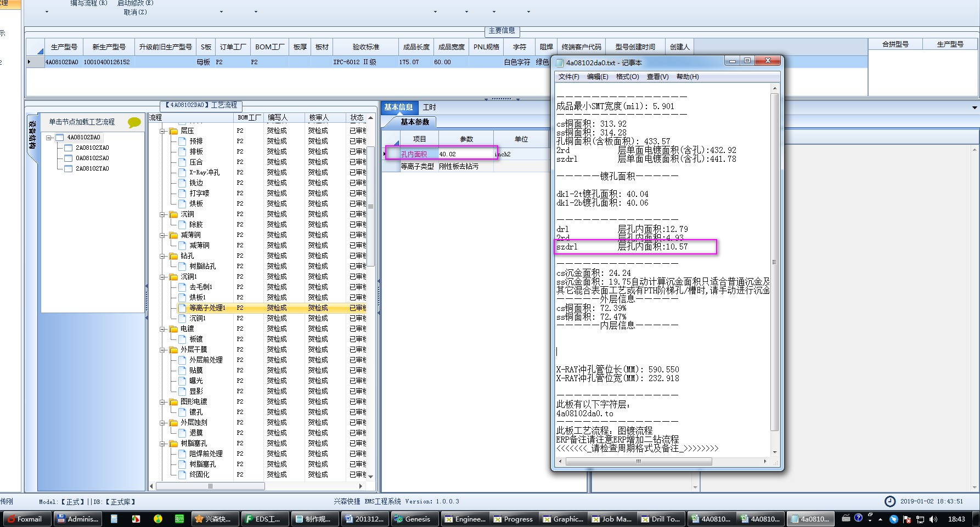Screen dimensions: 980x527
Task: Open the 文件(F) menu in Notepad
Action: click(568, 77)
